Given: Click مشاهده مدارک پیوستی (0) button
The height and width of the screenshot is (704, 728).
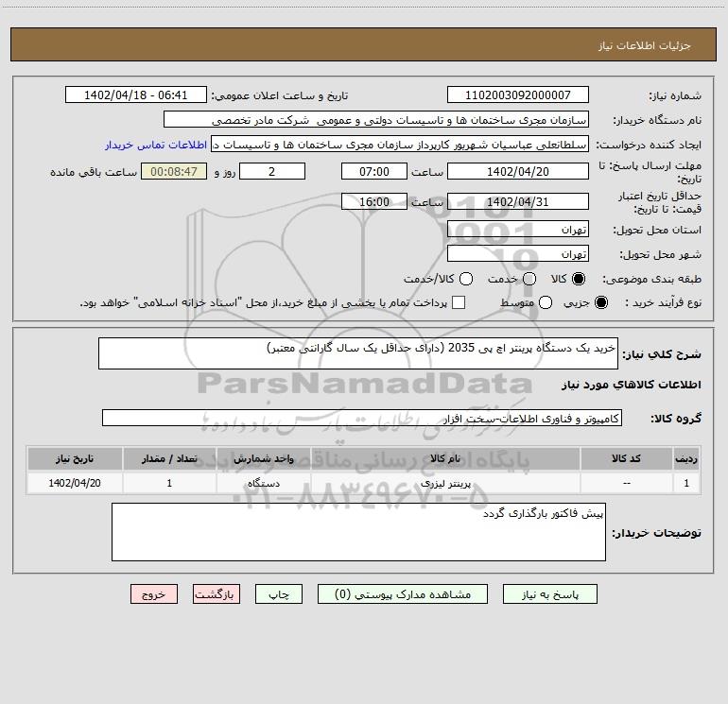Looking at the screenshot, I should [403, 594].
